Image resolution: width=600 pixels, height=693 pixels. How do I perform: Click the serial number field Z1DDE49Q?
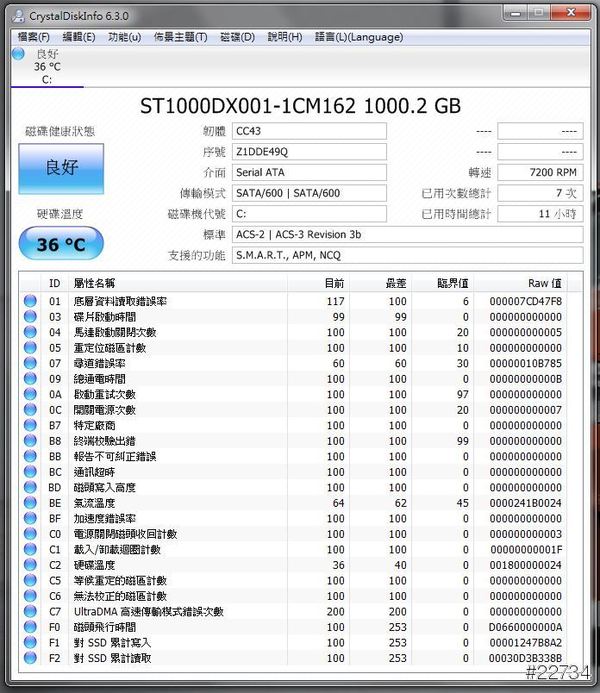coord(309,152)
